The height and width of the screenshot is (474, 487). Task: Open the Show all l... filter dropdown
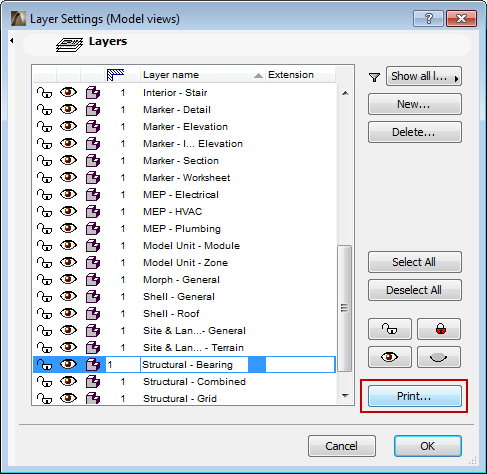(424, 76)
